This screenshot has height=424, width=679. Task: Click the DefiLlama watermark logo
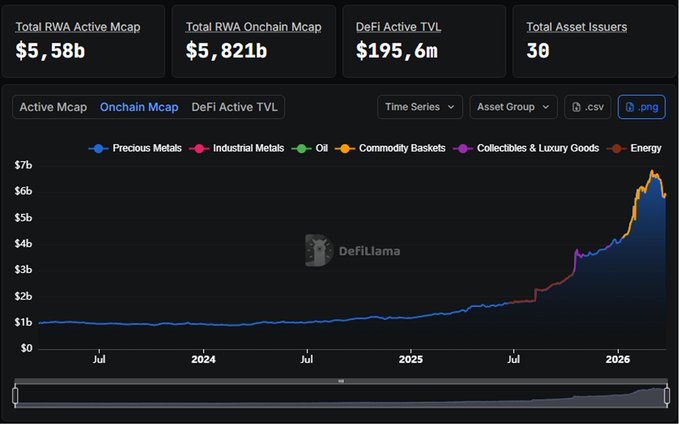coord(319,250)
